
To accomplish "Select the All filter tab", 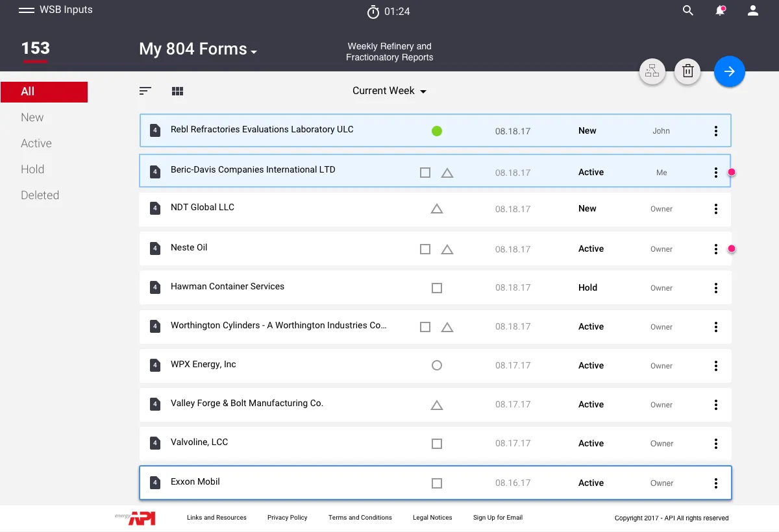I will 44,91.
